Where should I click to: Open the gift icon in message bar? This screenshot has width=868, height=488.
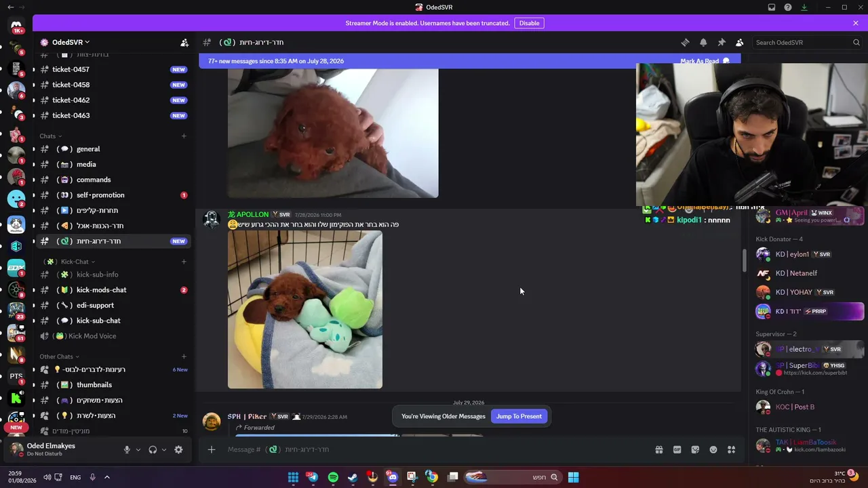coord(658,449)
